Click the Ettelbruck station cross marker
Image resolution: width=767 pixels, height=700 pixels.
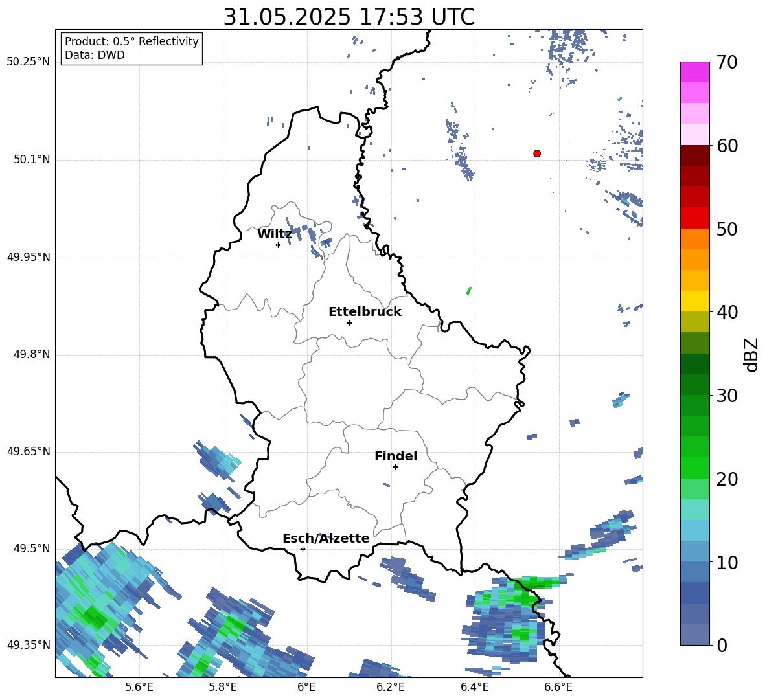(349, 322)
